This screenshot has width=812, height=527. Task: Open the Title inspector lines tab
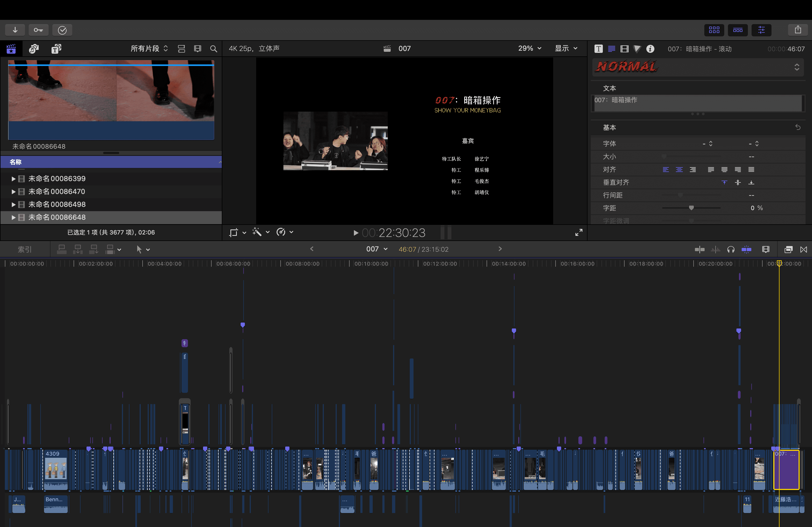tap(611, 49)
